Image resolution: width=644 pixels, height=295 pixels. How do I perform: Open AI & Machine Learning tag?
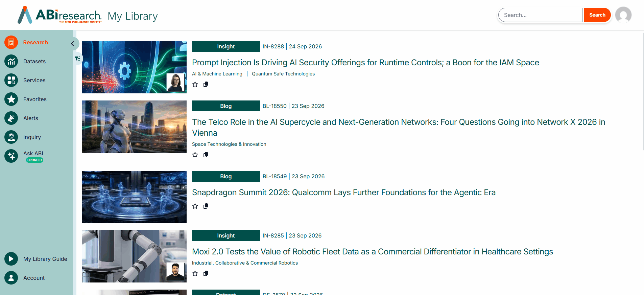pos(217,74)
